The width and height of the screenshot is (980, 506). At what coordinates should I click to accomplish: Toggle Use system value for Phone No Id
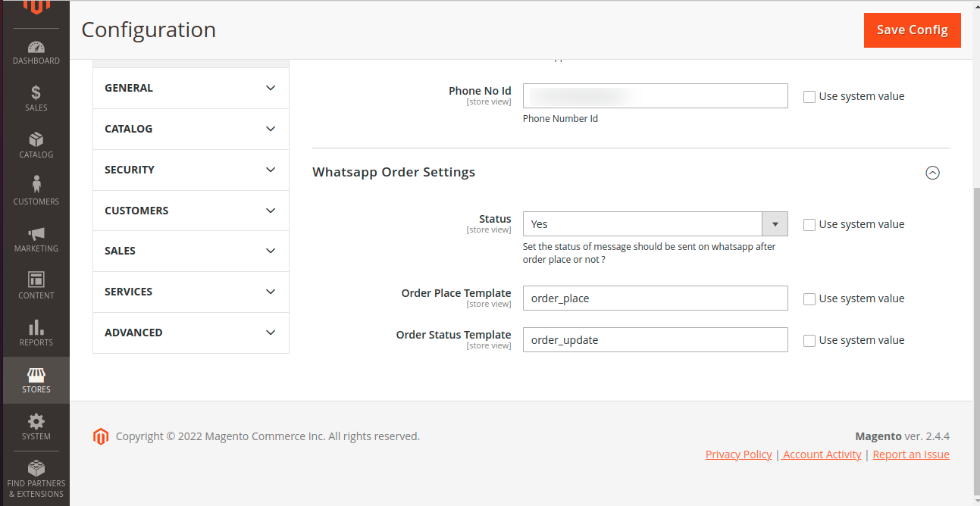pos(809,97)
